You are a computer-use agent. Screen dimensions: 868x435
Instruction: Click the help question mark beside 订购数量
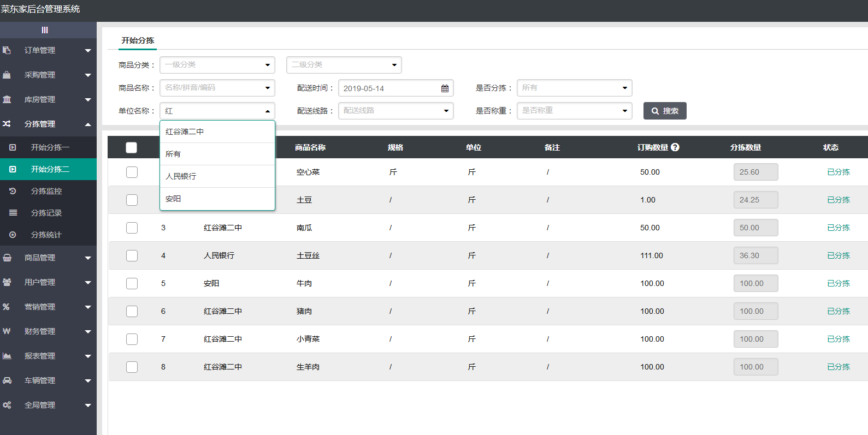(x=675, y=147)
